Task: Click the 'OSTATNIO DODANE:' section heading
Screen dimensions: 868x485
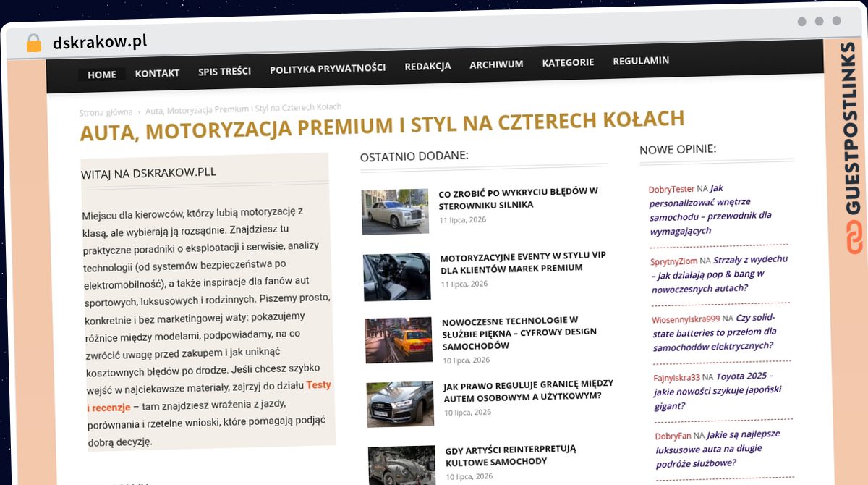Action: coord(414,156)
